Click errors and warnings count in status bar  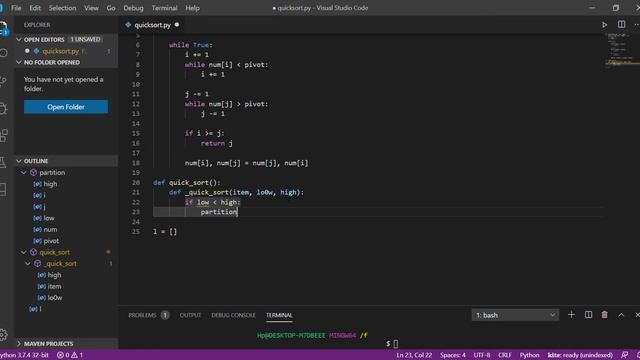point(70,355)
